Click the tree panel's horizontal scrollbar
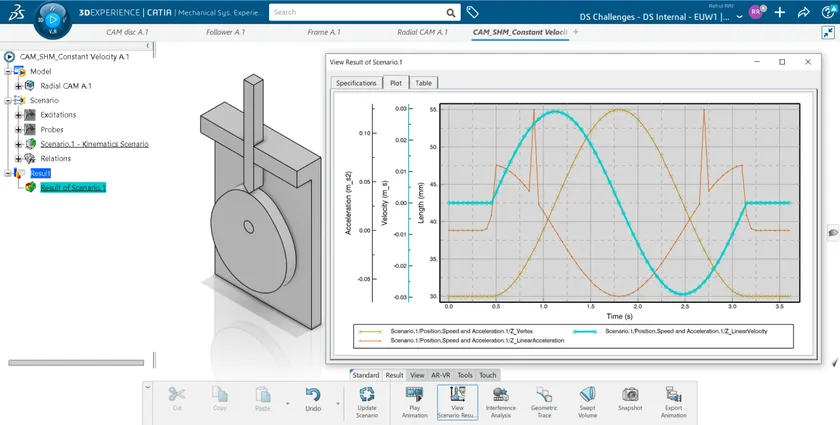This screenshot has height=425, width=840. click(x=76, y=363)
